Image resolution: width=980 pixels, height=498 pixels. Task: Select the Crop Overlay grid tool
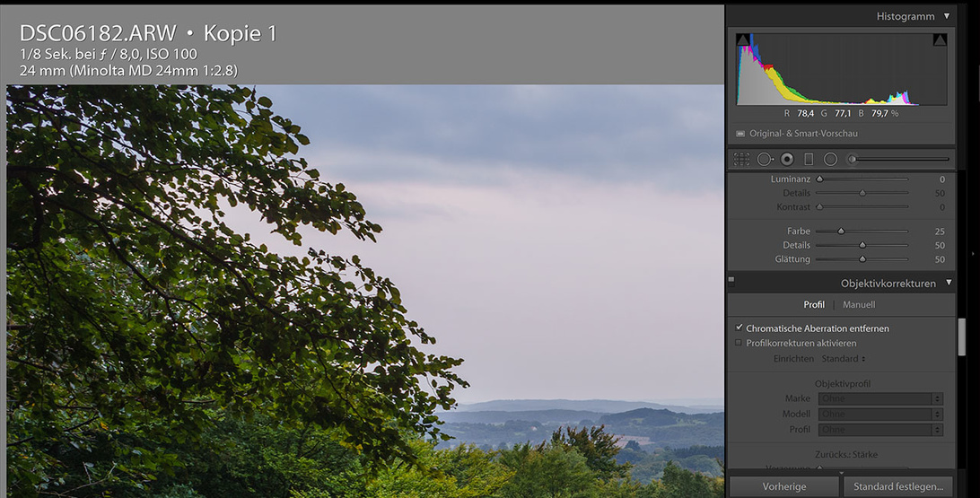pos(741,160)
